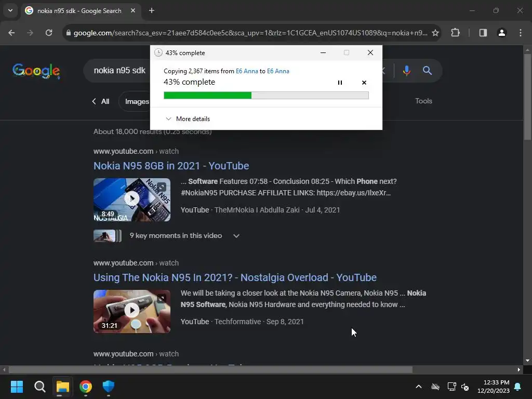Image resolution: width=532 pixels, height=399 pixels.
Task: Play the 31:21 Techformative video thumbnail
Action: coord(132,311)
